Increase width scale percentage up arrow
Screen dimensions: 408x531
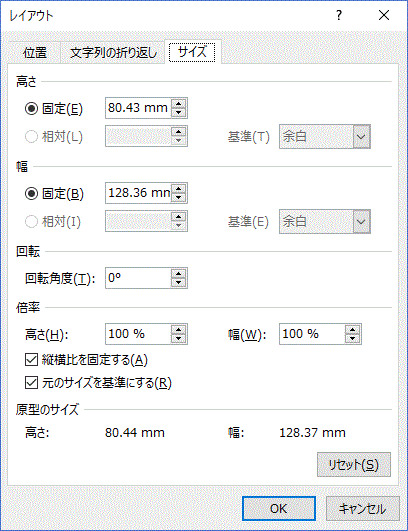tap(353, 330)
